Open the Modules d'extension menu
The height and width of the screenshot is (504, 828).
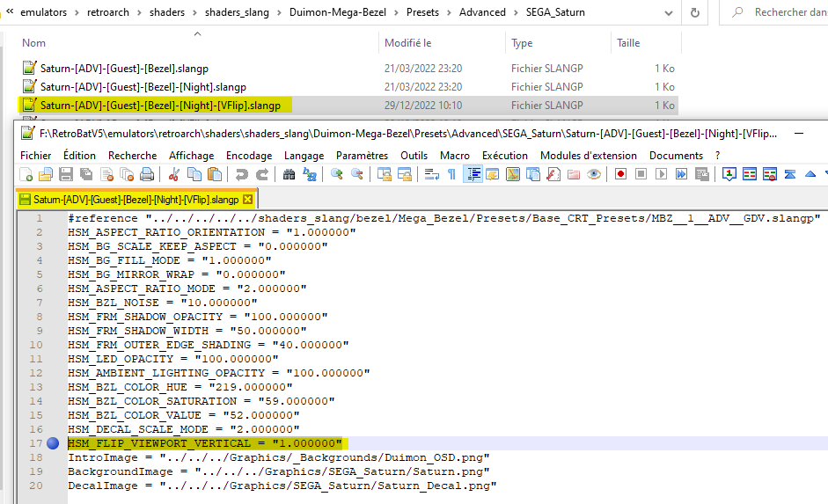(x=588, y=155)
